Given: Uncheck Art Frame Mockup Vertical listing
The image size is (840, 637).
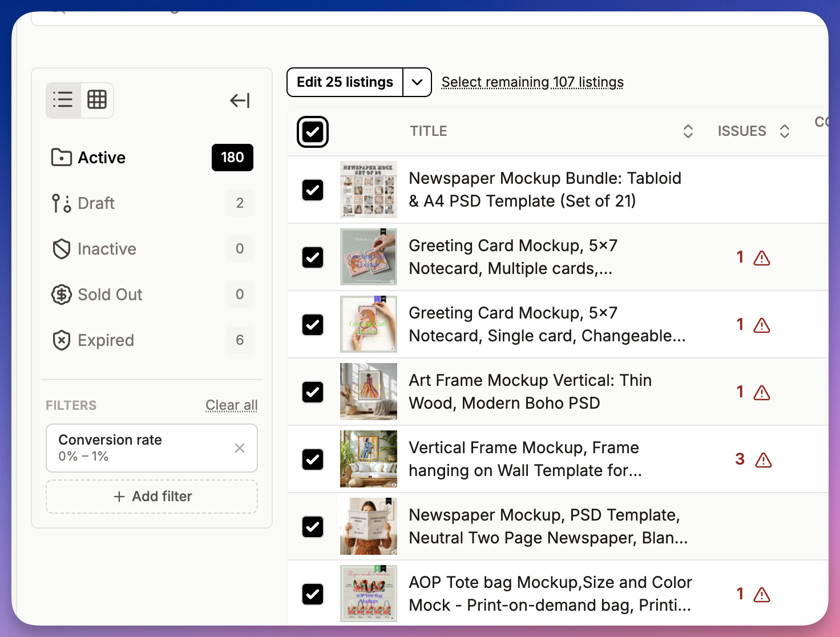Looking at the screenshot, I should pos(313,392).
